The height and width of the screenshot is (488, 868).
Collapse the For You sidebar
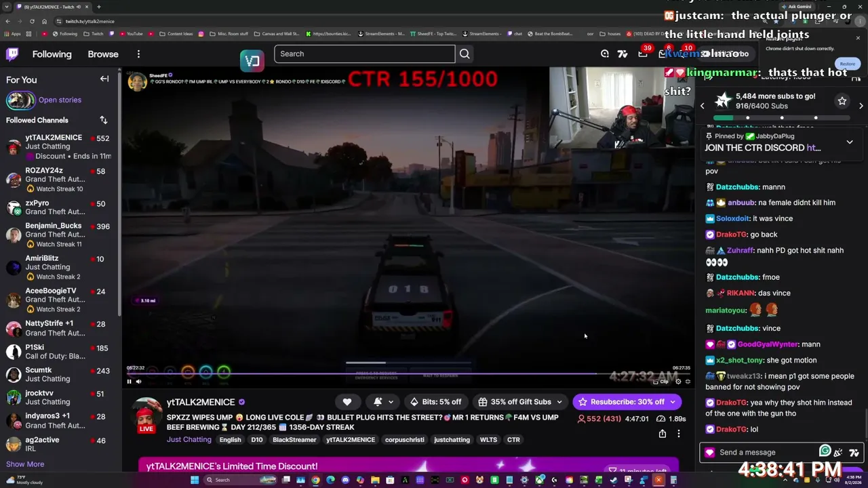104,79
